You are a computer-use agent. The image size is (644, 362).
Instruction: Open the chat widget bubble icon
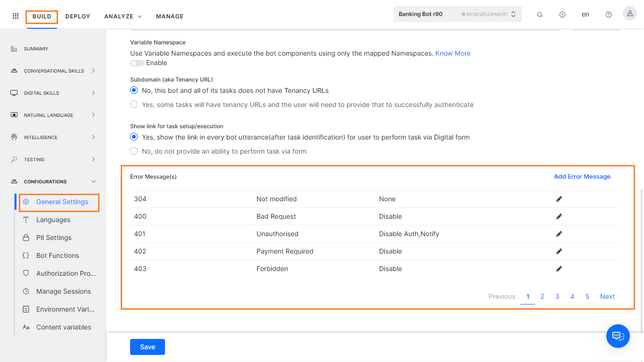618,336
